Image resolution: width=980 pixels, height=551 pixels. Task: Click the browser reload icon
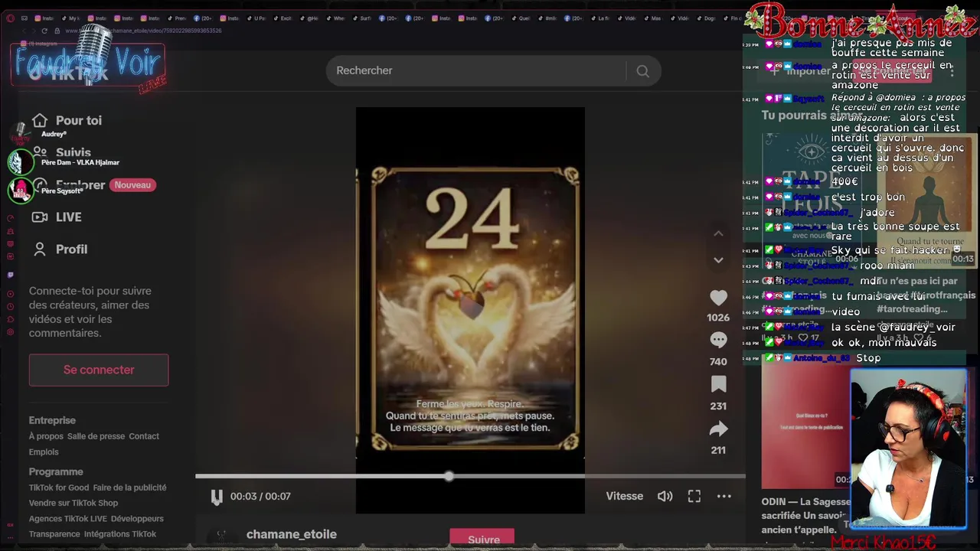44,31
